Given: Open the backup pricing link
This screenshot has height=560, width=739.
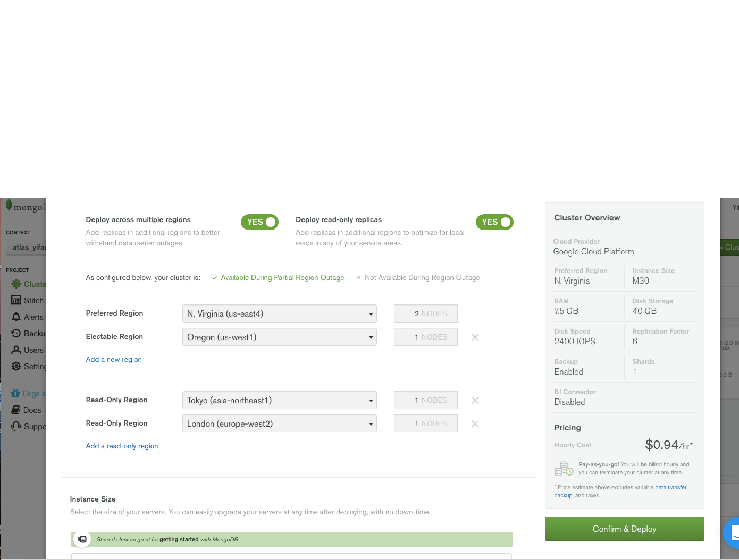Looking at the screenshot, I should [x=563, y=495].
